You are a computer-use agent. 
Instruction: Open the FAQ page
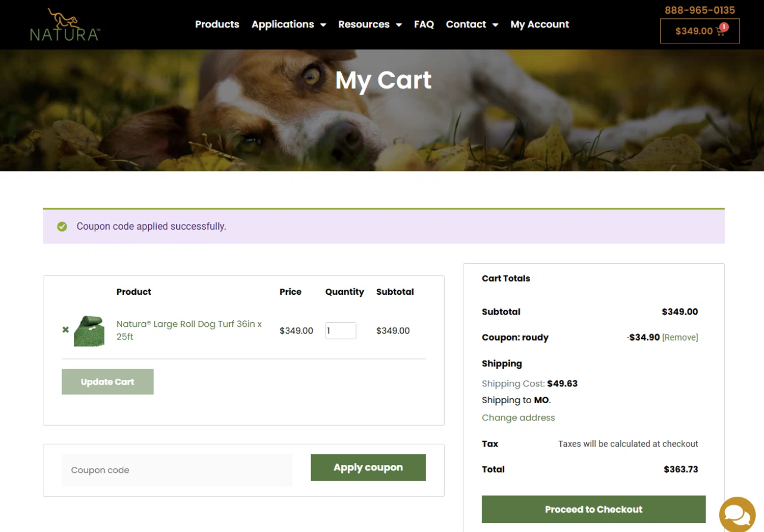tap(424, 24)
